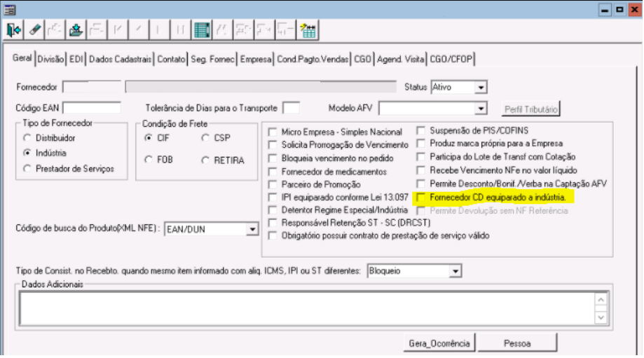Expand the Bloqueio consistency type dropdown
The height and width of the screenshot is (358, 644).
[x=455, y=271]
